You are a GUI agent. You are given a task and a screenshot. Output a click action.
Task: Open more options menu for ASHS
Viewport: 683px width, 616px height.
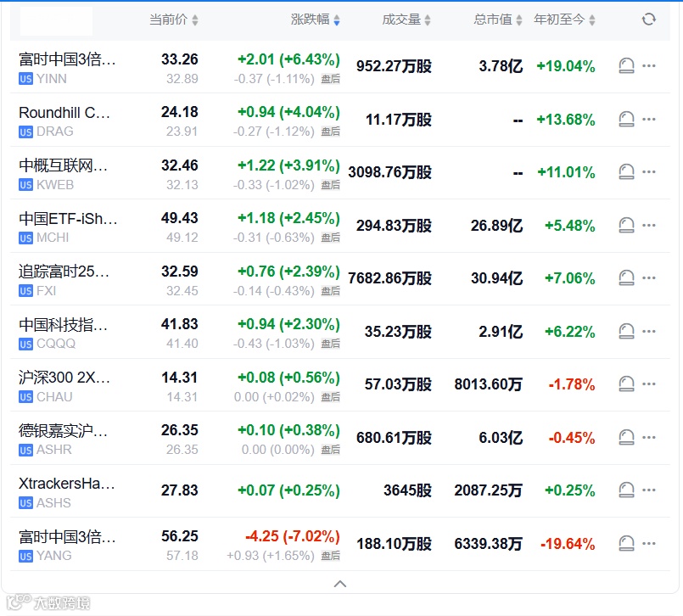click(x=649, y=490)
